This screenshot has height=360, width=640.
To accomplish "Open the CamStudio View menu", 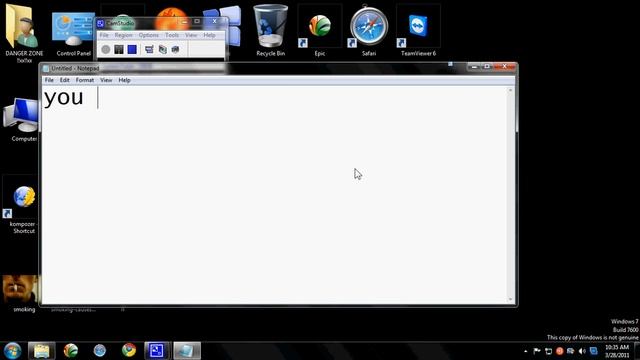I will click(x=191, y=36).
